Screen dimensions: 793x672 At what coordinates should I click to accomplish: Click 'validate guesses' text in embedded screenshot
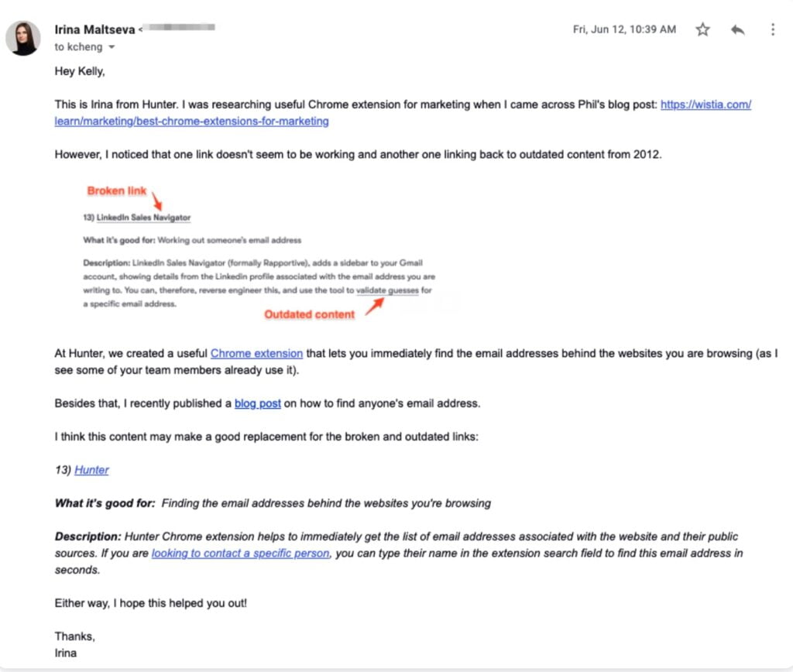tap(387, 291)
